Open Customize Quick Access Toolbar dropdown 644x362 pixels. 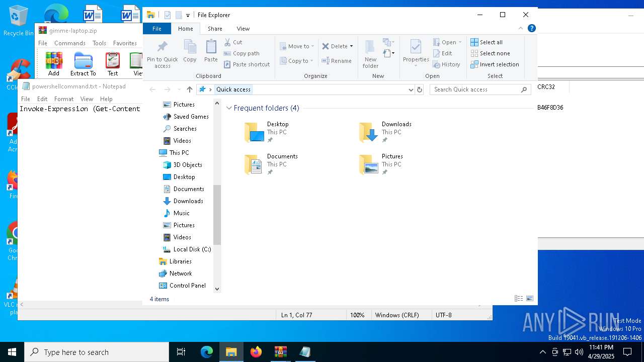coord(188,15)
